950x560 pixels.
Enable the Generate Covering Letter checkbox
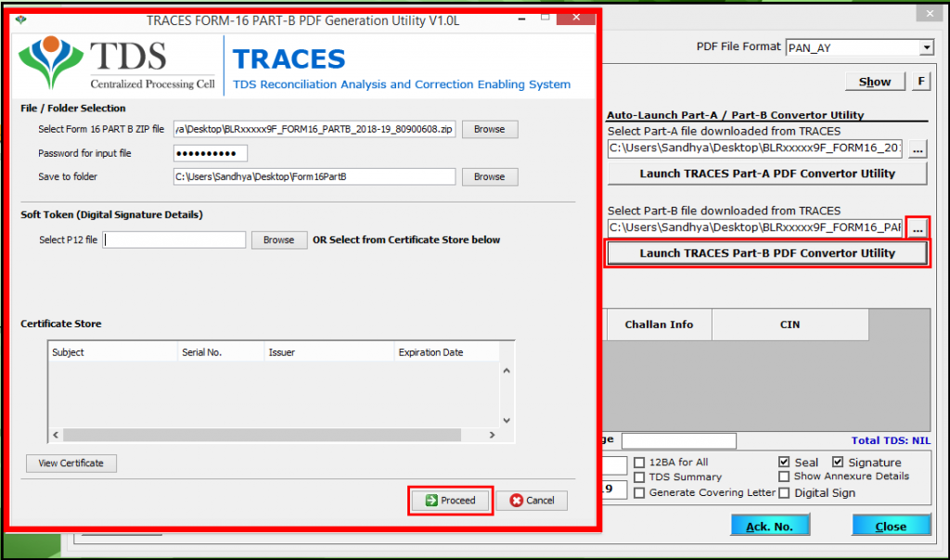(x=639, y=493)
